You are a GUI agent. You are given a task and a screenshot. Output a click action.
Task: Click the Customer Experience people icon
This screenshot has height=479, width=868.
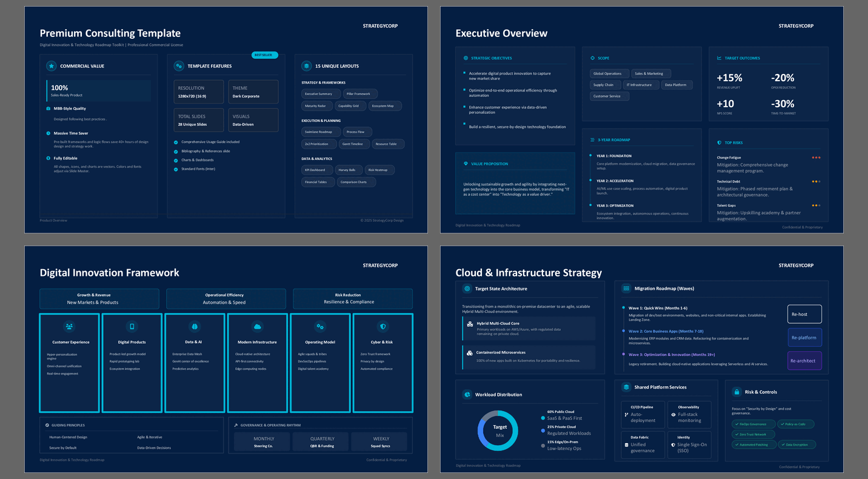pos(70,326)
